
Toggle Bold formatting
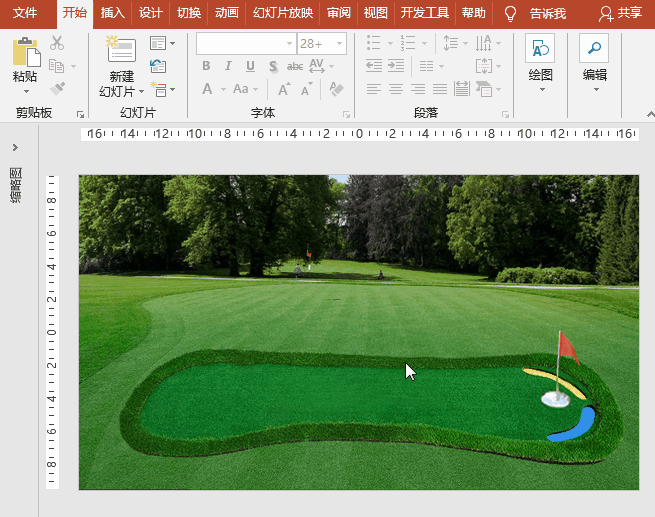coord(206,66)
